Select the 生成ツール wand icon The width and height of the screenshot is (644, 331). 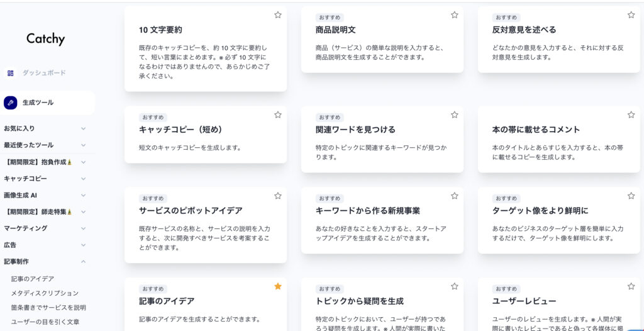click(x=11, y=103)
